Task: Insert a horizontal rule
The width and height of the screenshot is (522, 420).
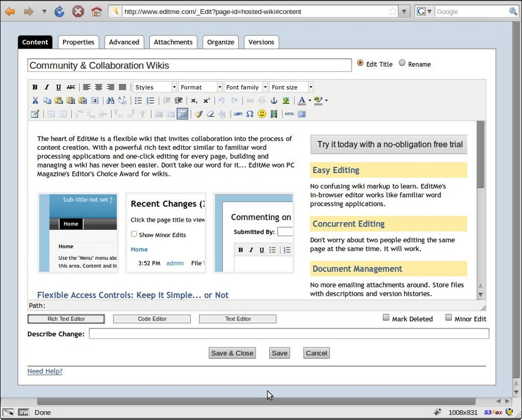Action: [x=238, y=114]
